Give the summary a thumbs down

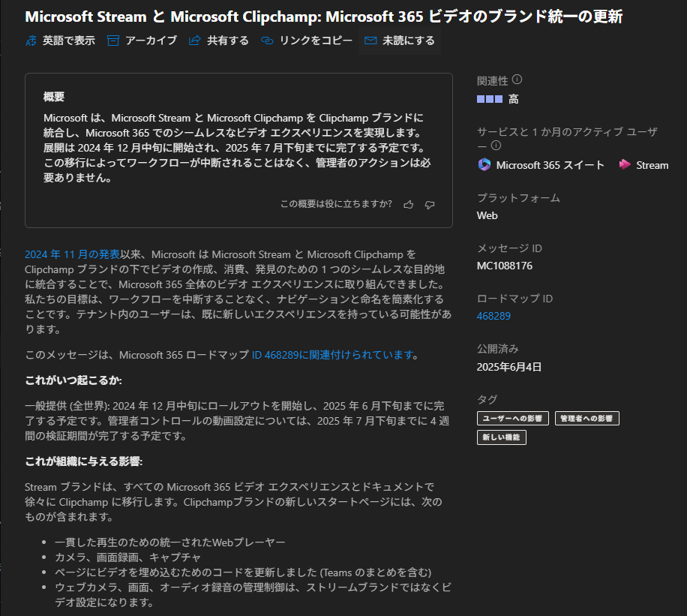point(430,204)
